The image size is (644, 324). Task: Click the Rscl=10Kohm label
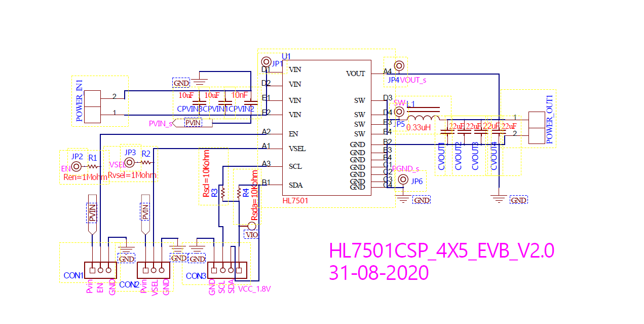pos(206,174)
